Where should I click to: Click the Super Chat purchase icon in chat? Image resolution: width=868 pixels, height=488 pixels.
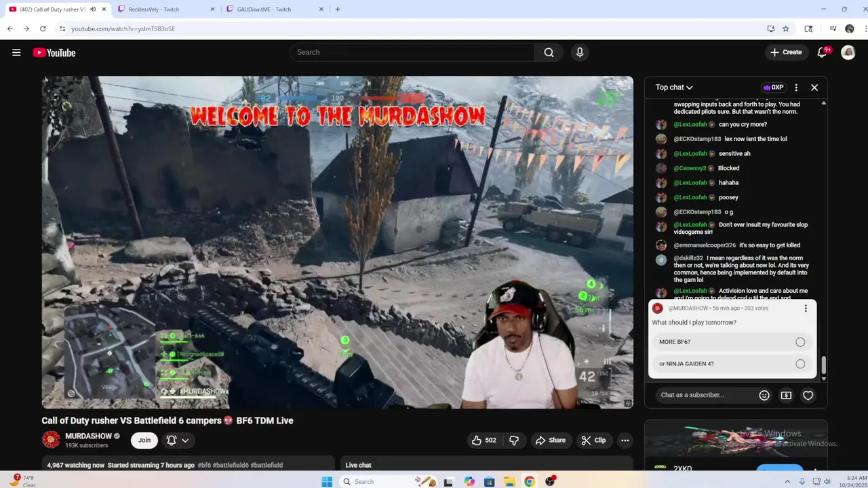786,395
